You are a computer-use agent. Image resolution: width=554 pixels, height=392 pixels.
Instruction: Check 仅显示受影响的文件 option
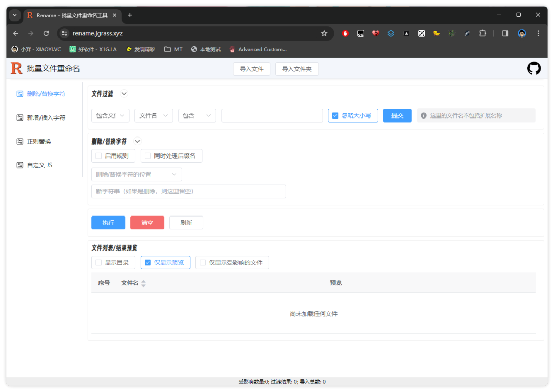(x=203, y=263)
